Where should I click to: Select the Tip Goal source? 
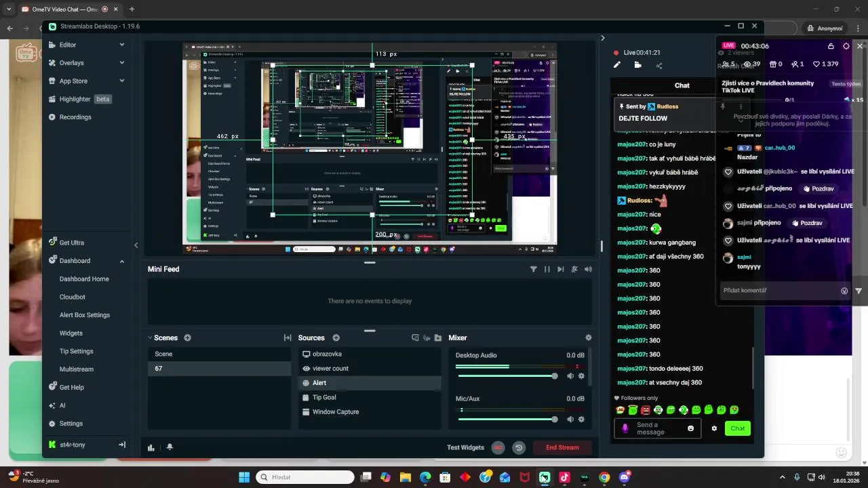click(x=370, y=397)
